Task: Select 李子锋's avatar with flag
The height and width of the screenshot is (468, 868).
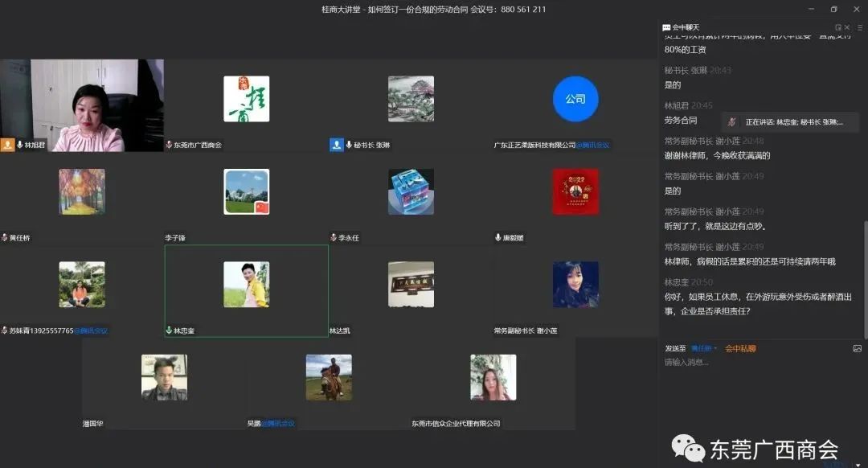Action: point(247,191)
